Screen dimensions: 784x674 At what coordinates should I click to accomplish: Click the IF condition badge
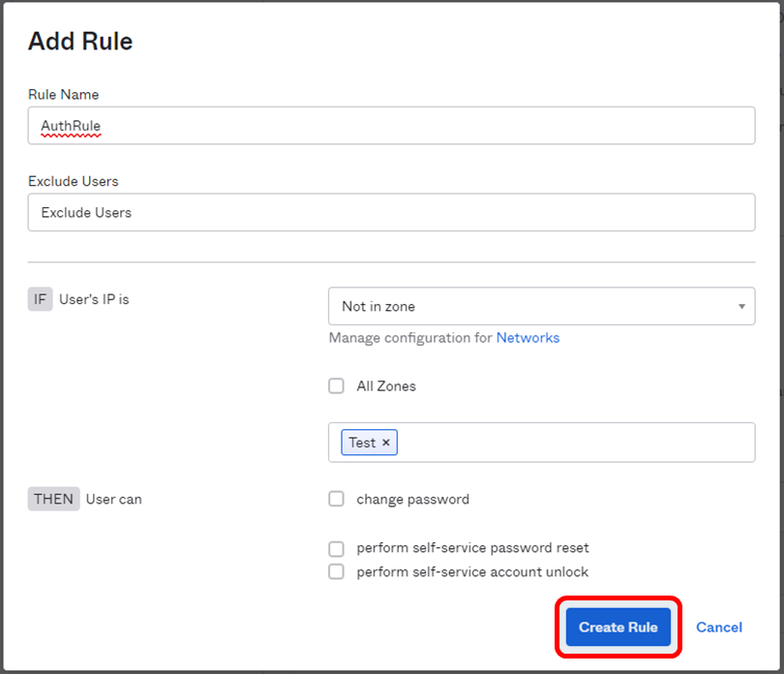[40, 299]
